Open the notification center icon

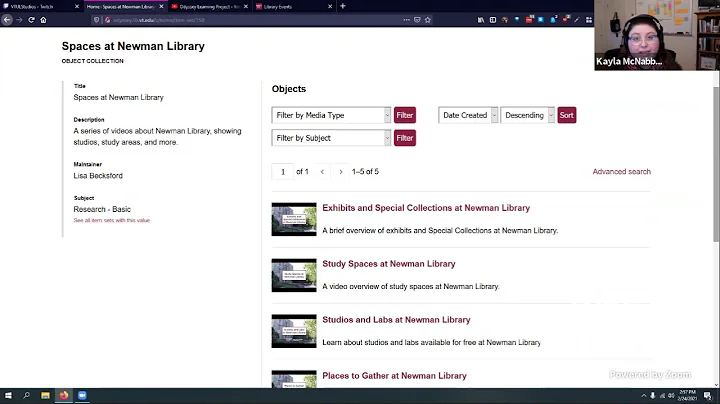point(708,396)
